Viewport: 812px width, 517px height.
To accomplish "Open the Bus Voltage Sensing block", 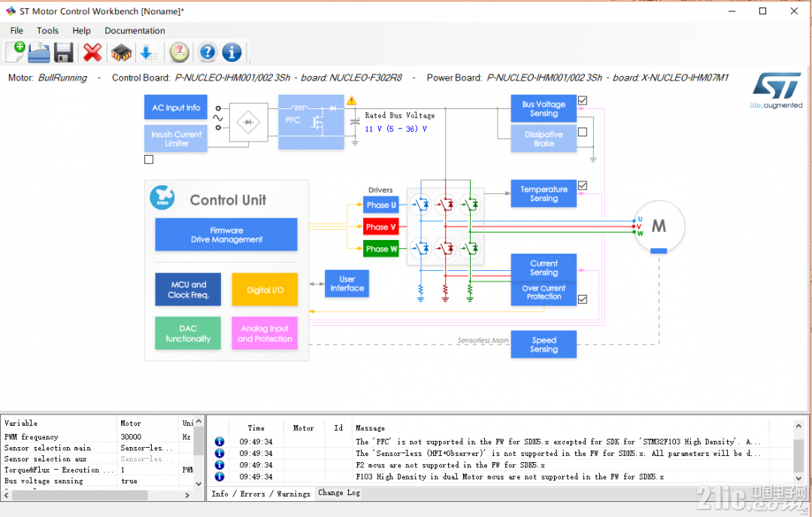I will [x=544, y=108].
